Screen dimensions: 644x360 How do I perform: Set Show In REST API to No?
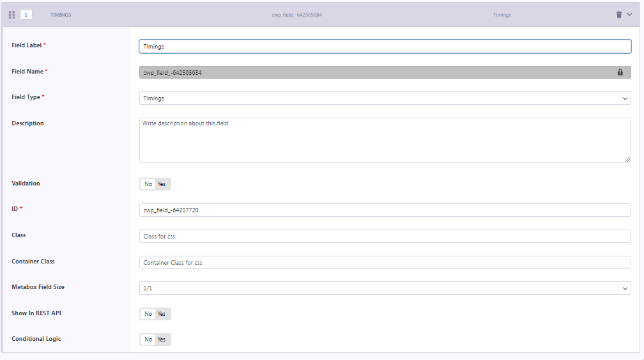[148, 314]
